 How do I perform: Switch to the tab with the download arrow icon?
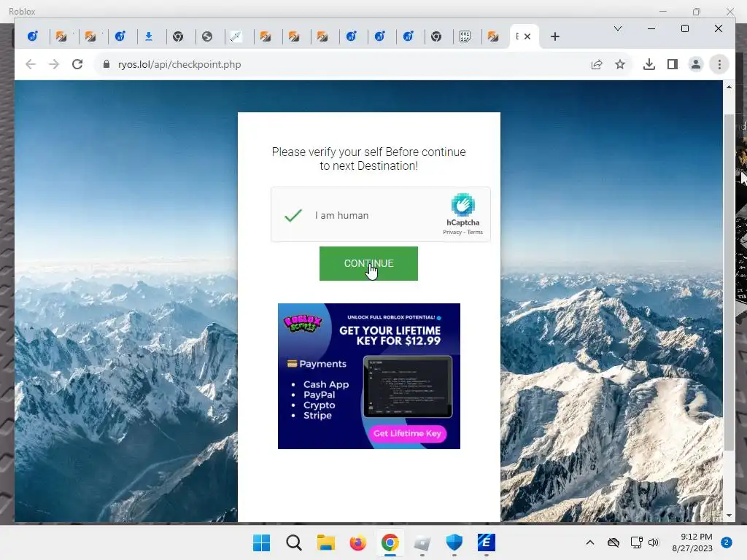[x=149, y=36]
